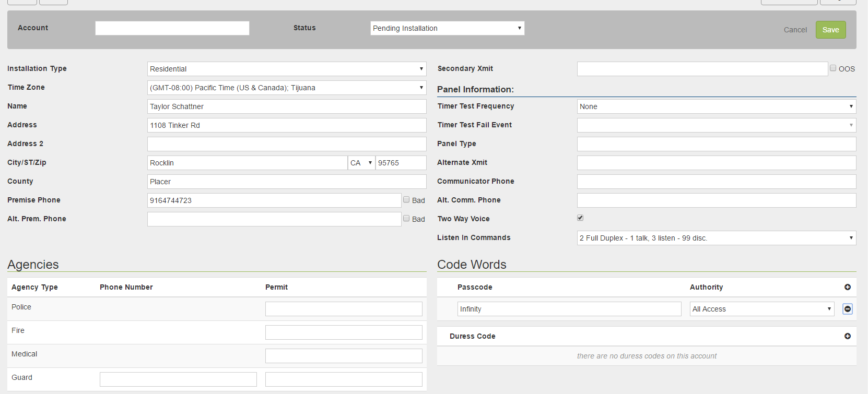The height and width of the screenshot is (394, 868).
Task: Open the Listen In Commands dropdown
Action: pyautogui.click(x=716, y=238)
